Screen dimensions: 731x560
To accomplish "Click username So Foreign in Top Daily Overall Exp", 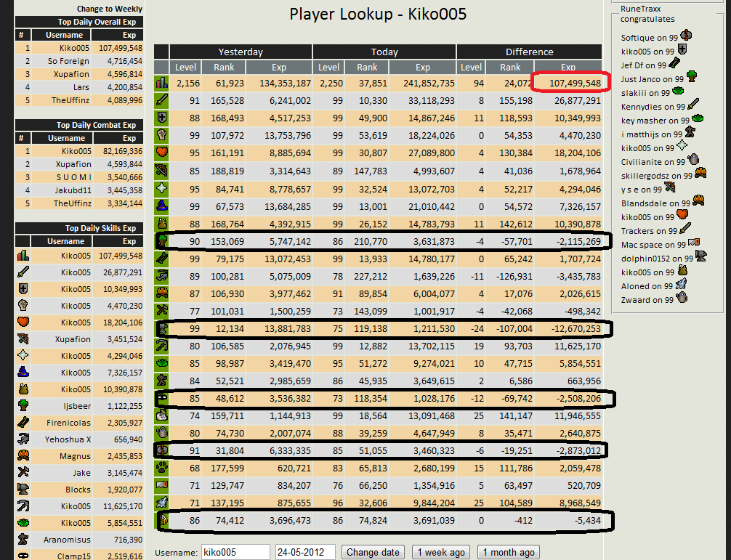I will coord(68,61).
